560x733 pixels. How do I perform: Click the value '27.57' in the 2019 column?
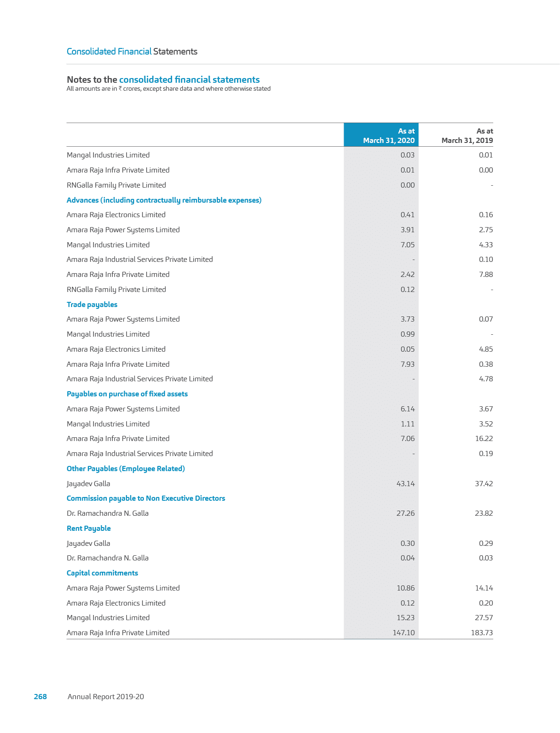click(x=484, y=618)
